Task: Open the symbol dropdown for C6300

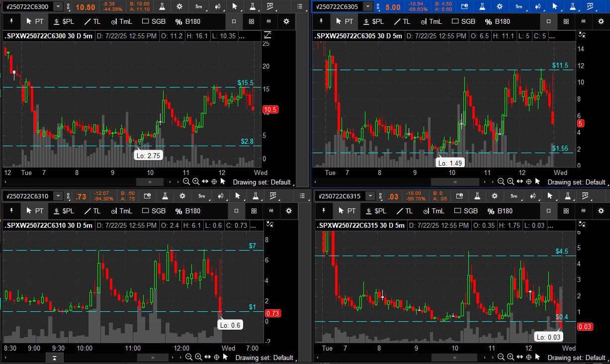Action: point(58,6)
